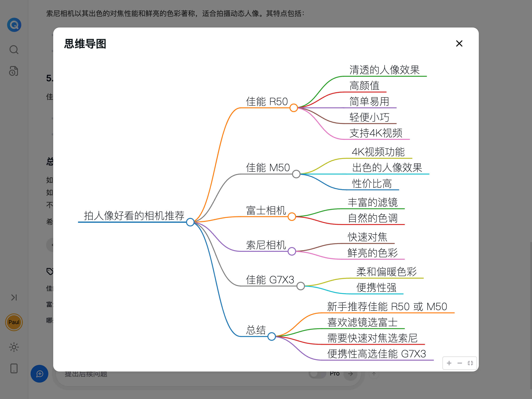Click leaf node 自然的色调
The height and width of the screenshot is (399, 532).
pyautogui.click(x=373, y=218)
